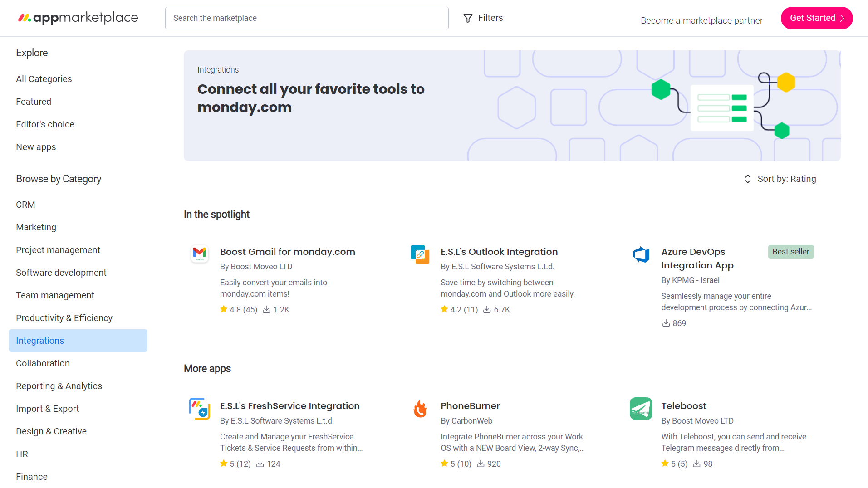This screenshot has height=488, width=868.
Task: Click the PhoneBurner flame icon
Action: click(420, 409)
